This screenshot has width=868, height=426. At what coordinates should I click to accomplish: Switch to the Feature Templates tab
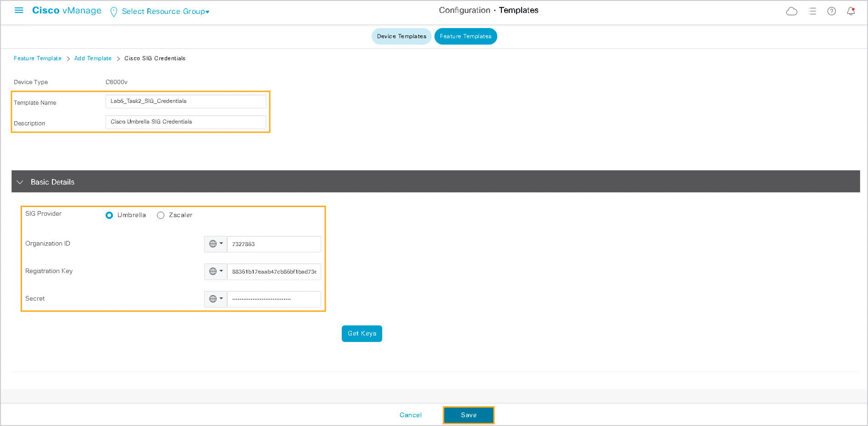click(466, 36)
